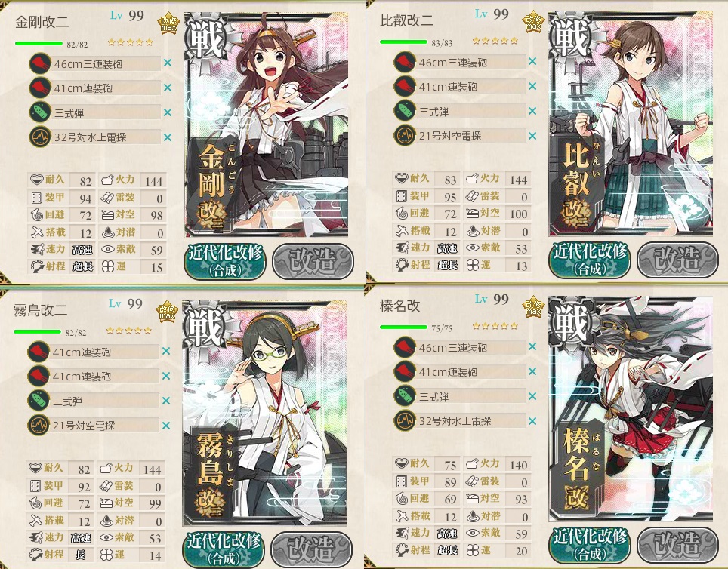Click Kirishima's remodel (改造) button
Viewport: 728px width, 569px height.
coord(312,549)
